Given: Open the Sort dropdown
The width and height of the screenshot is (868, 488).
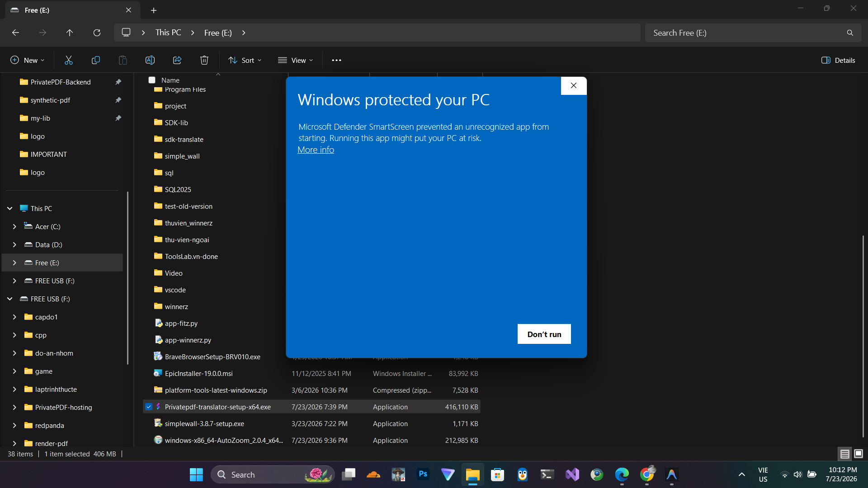Looking at the screenshot, I should point(245,60).
